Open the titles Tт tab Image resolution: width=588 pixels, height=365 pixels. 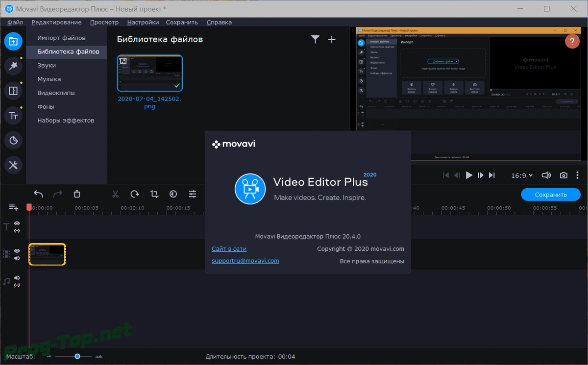pos(13,116)
